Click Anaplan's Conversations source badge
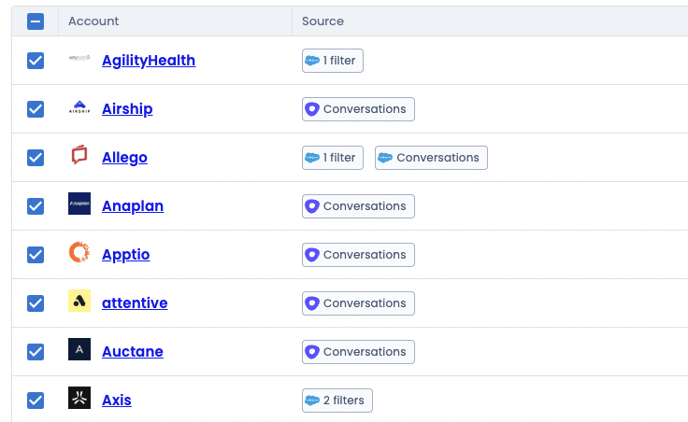688x422 pixels. 358,206
